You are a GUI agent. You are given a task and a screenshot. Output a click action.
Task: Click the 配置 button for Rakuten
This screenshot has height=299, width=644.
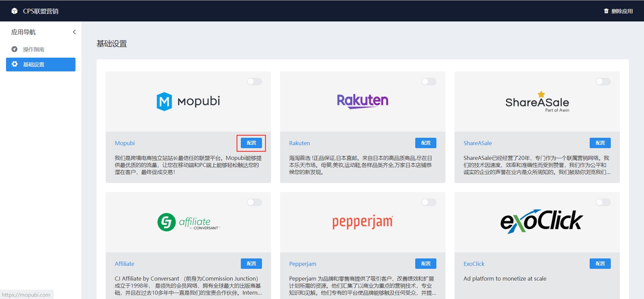pos(426,143)
